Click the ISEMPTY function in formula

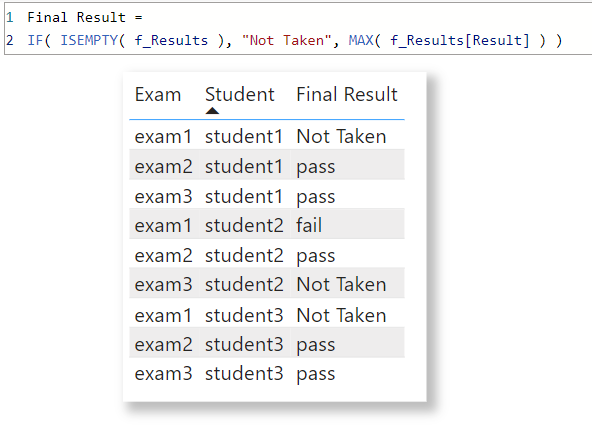click(x=89, y=40)
